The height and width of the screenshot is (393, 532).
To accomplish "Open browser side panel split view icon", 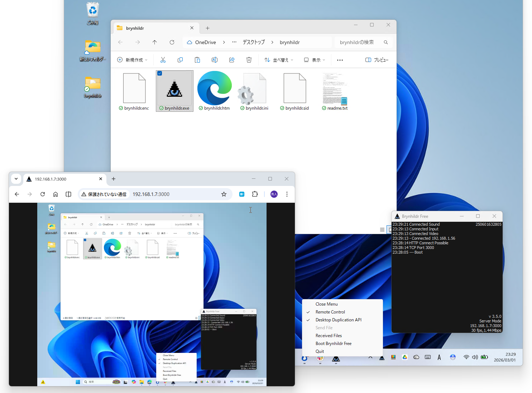I will pos(68,194).
